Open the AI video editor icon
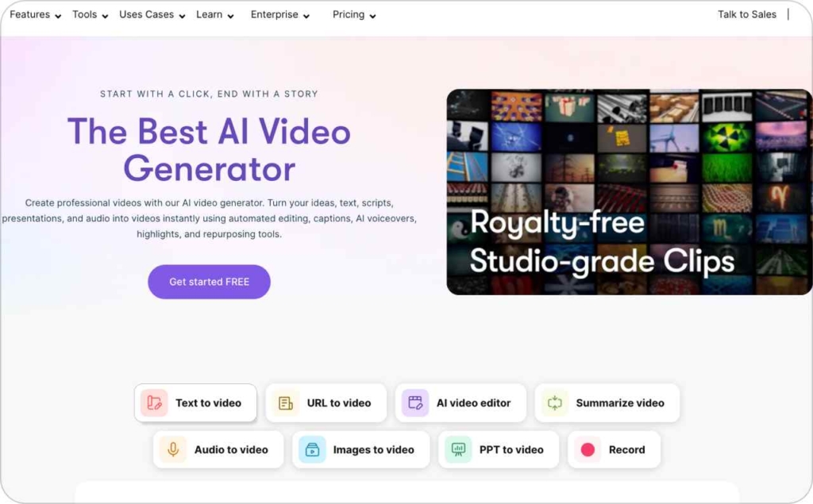 (x=414, y=402)
